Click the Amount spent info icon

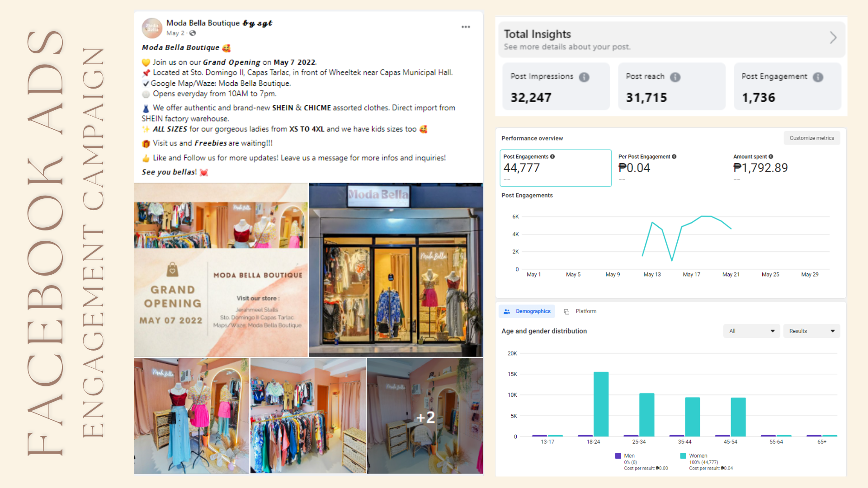[771, 157]
